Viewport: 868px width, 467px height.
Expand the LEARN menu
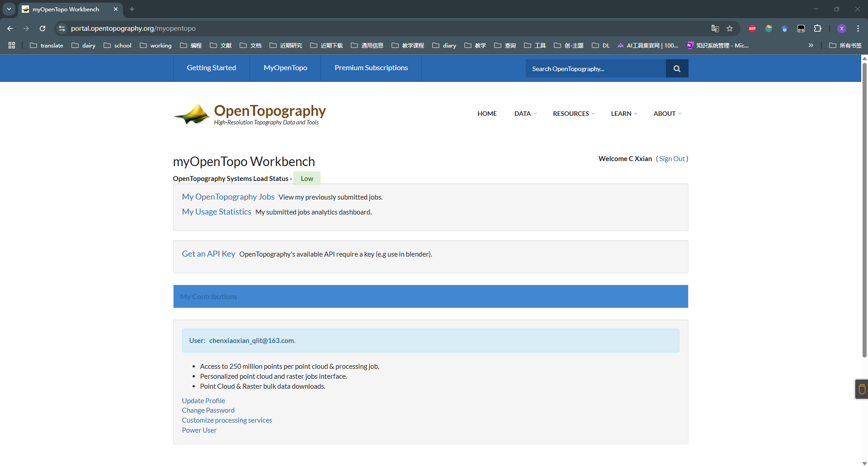624,114
